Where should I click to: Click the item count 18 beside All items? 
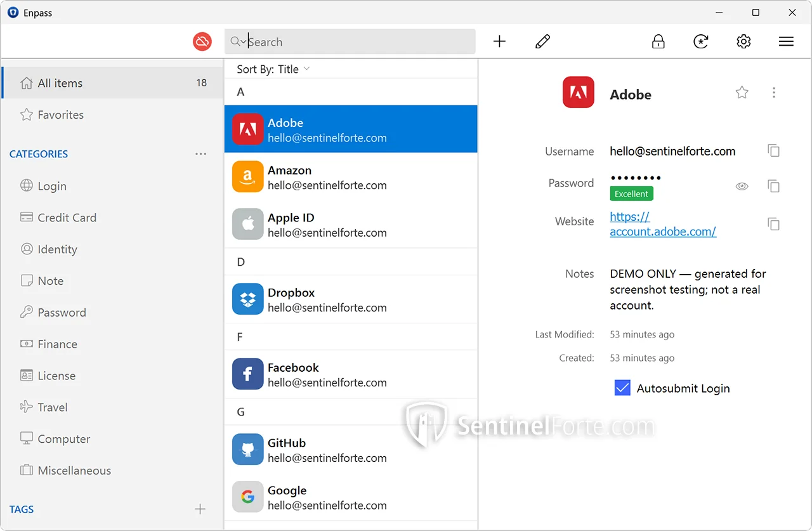pyautogui.click(x=202, y=82)
